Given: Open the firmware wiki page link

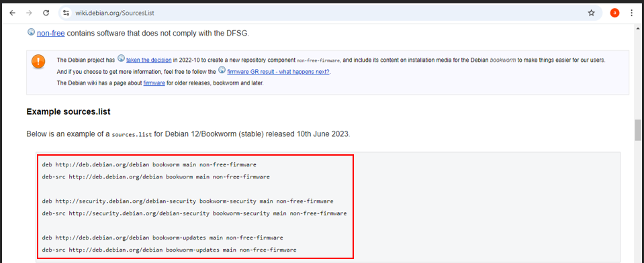Looking at the screenshot, I should (x=154, y=83).
